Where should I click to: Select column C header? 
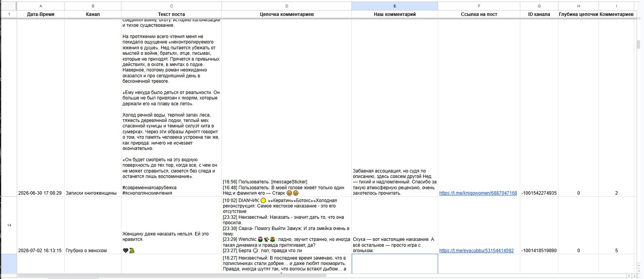pyautogui.click(x=172, y=6)
